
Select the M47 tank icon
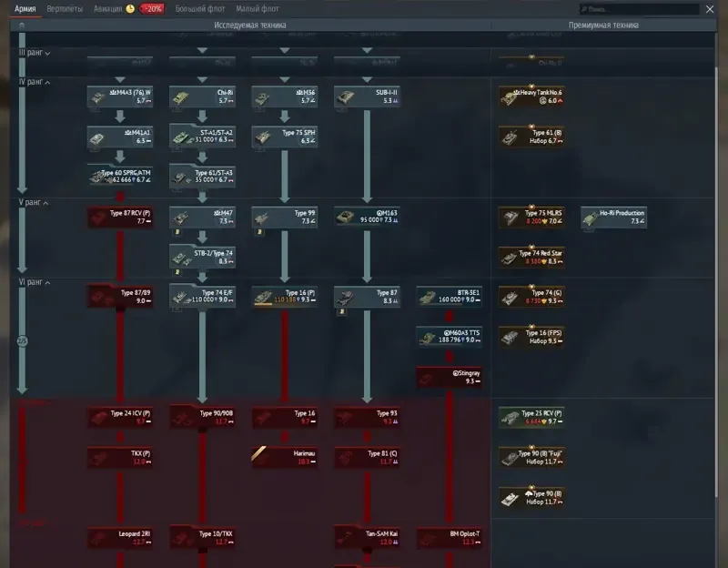coord(180,218)
